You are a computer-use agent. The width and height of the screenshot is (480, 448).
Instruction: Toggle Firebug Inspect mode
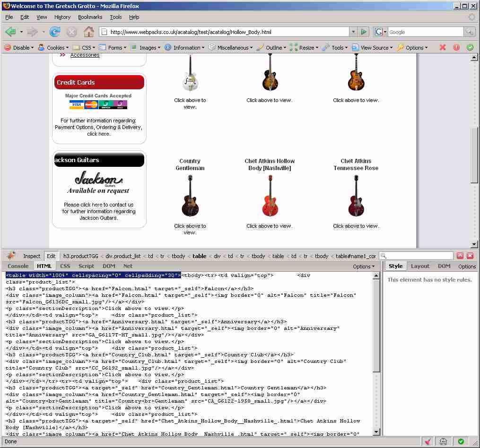tap(32, 256)
